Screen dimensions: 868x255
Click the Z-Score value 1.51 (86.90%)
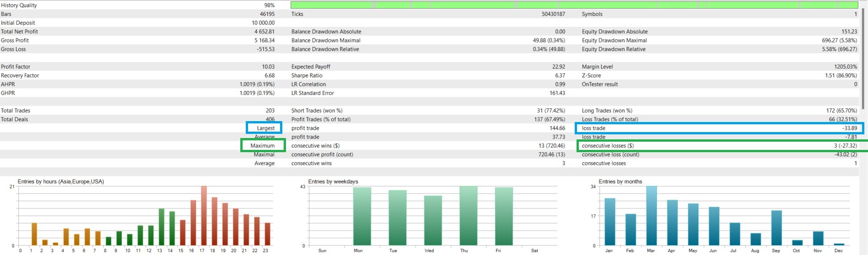click(x=841, y=75)
